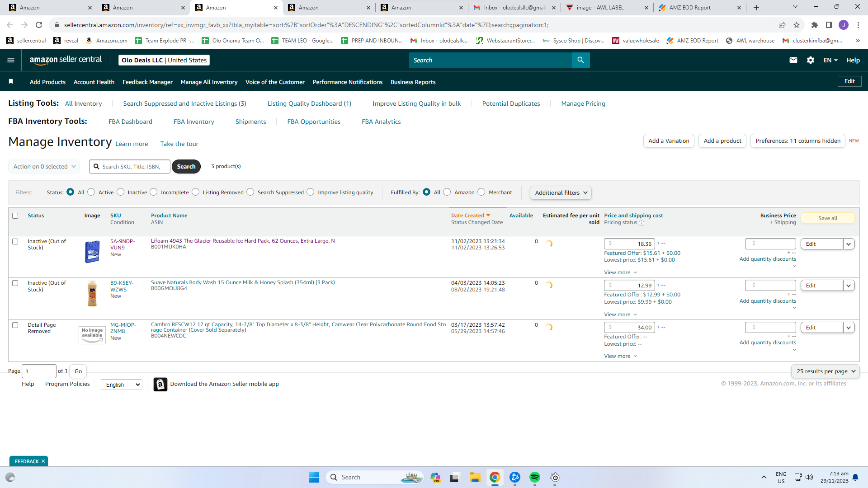Filter by Fulfilled By Amazon
The height and width of the screenshot is (488, 868).
447,192
